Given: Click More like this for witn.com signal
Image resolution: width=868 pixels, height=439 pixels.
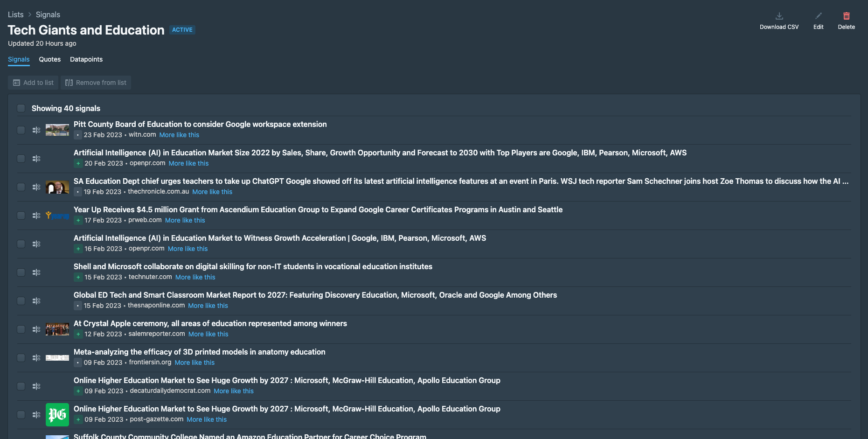Looking at the screenshot, I should tap(179, 135).
